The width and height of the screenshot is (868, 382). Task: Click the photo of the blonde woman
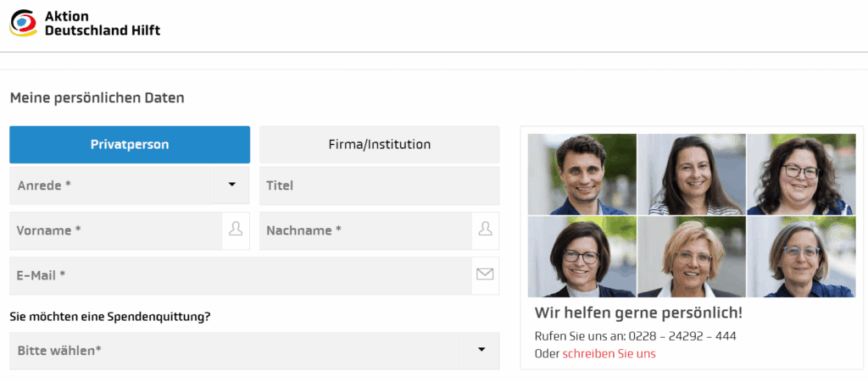(692, 257)
